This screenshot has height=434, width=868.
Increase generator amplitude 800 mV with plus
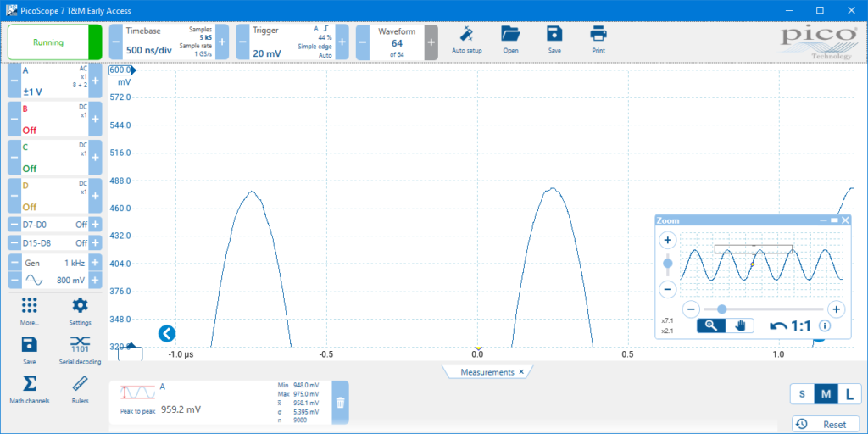point(95,280)
